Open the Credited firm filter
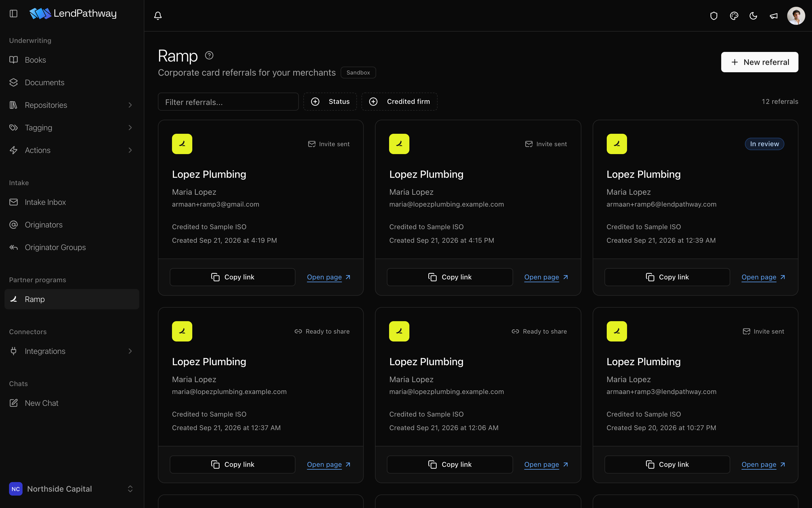The height and width of the screenshot is (508, 812). click(399, 102)
